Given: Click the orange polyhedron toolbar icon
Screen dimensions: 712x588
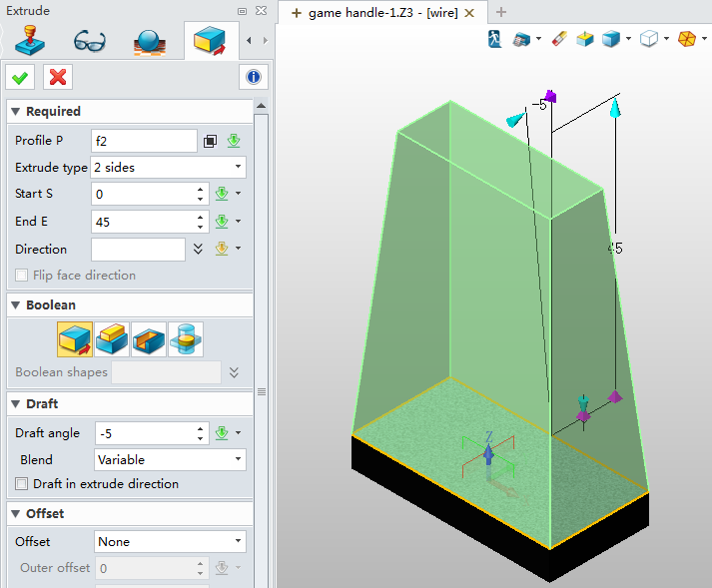Looking at the screenshot, I should (687, 39).
